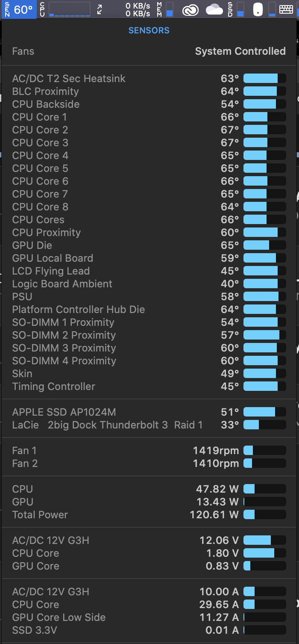The image size is (299, 644).
Task: Click the SEN 60° sensors menu bar item
Action: click(19, 9)
